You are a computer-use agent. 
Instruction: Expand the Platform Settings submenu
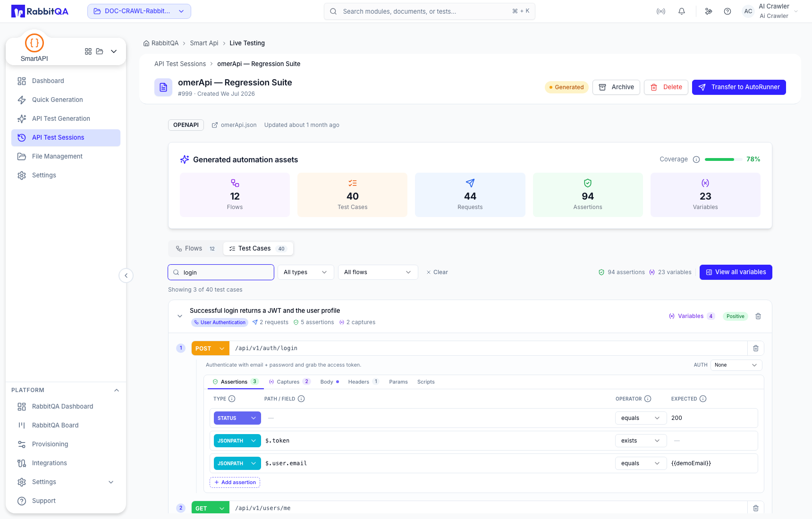pos(111,482)
